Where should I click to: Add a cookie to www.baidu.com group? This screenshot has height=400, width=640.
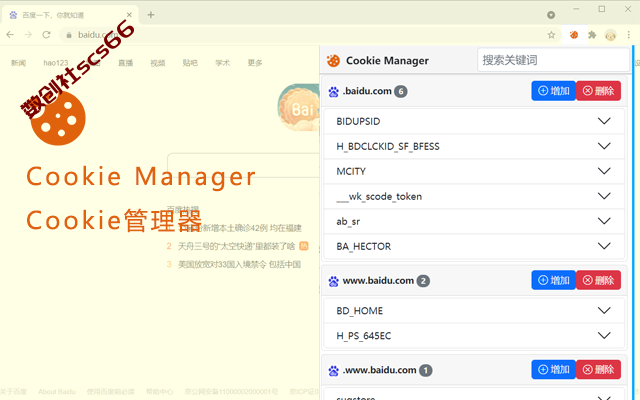pyautogui.click(x=553, y=280)
